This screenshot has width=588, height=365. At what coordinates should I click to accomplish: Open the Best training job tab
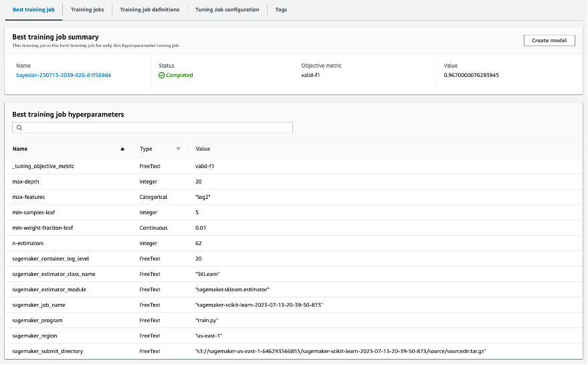(x=33, y=10)
